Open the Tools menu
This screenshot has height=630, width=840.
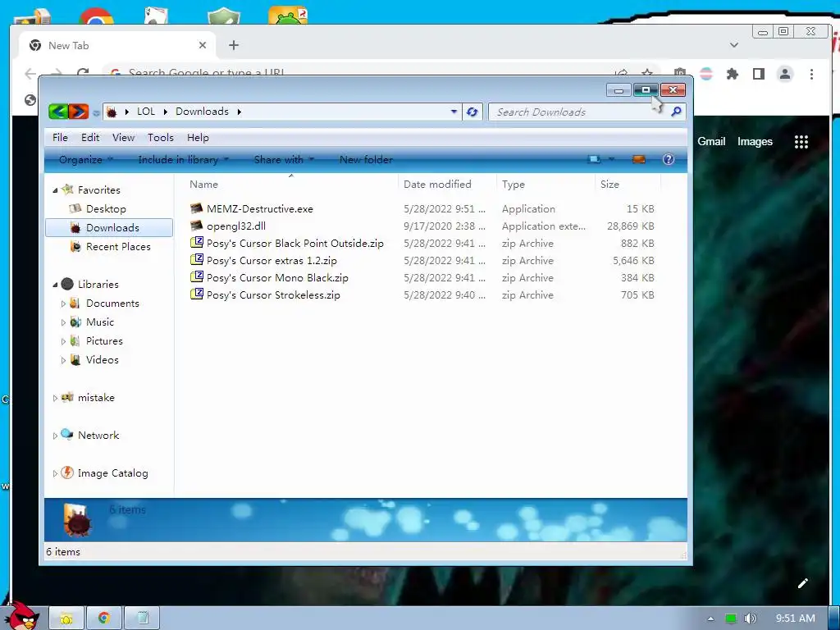(x=161, y=138)
